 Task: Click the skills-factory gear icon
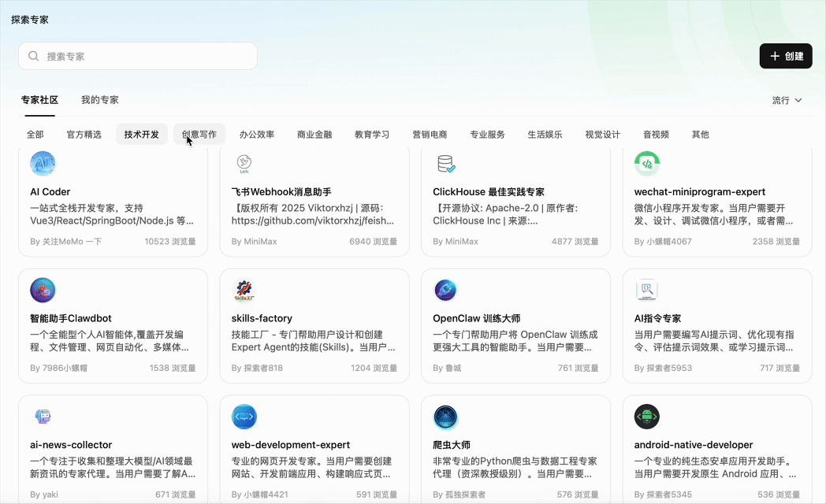coord(244,291)
